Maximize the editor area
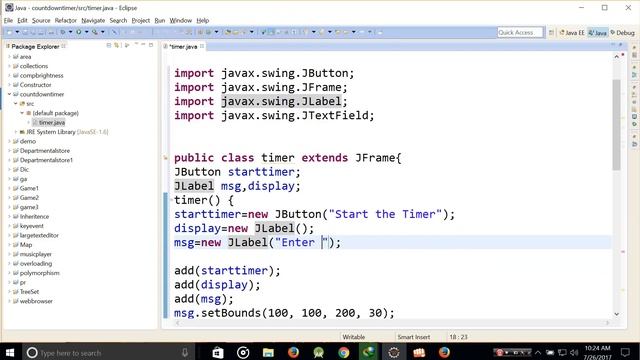 621,45
